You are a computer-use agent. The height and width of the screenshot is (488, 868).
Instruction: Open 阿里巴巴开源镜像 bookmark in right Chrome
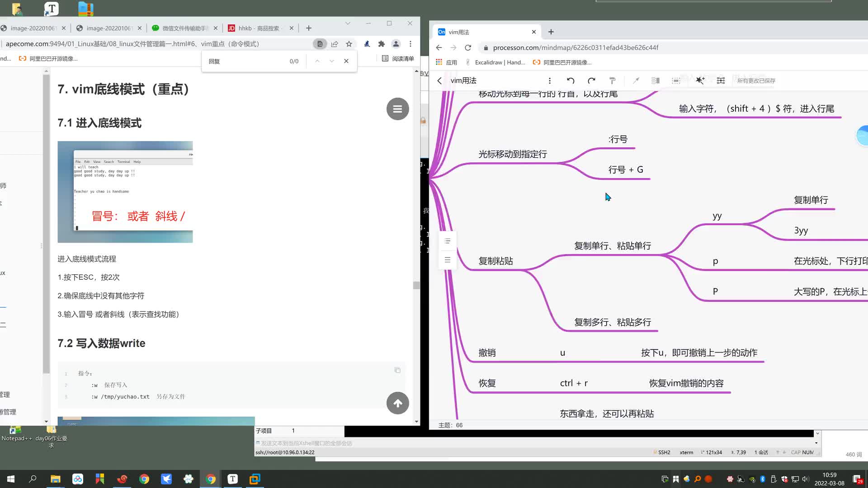[562, 62]
